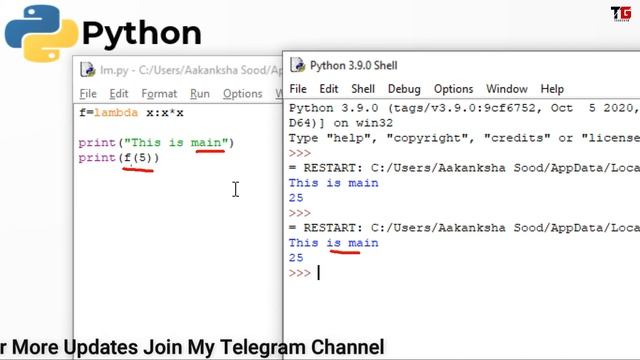Click the first RESTART line in shell
Image resolution: width=640 pixels, height=360 pixels.
pos(464,168)
